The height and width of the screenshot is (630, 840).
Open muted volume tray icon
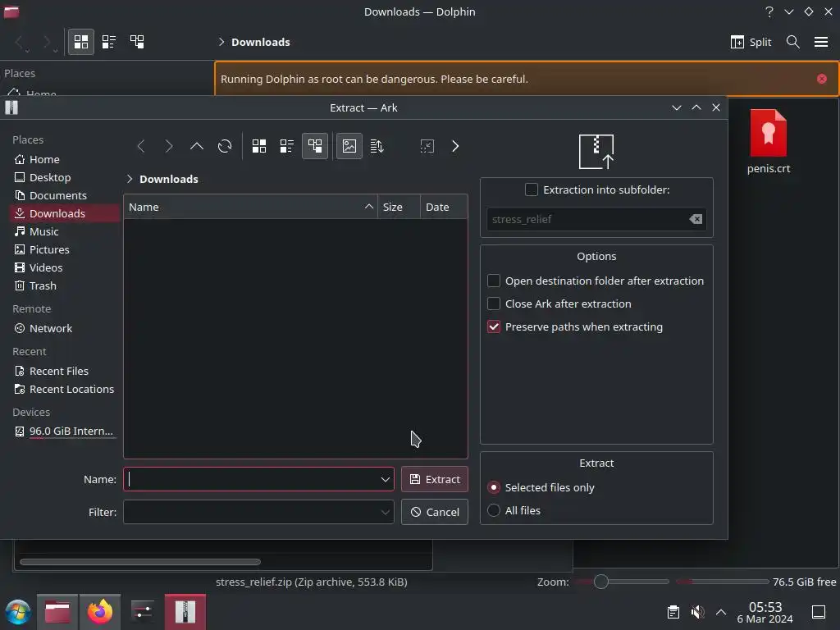tap(697, 612)
